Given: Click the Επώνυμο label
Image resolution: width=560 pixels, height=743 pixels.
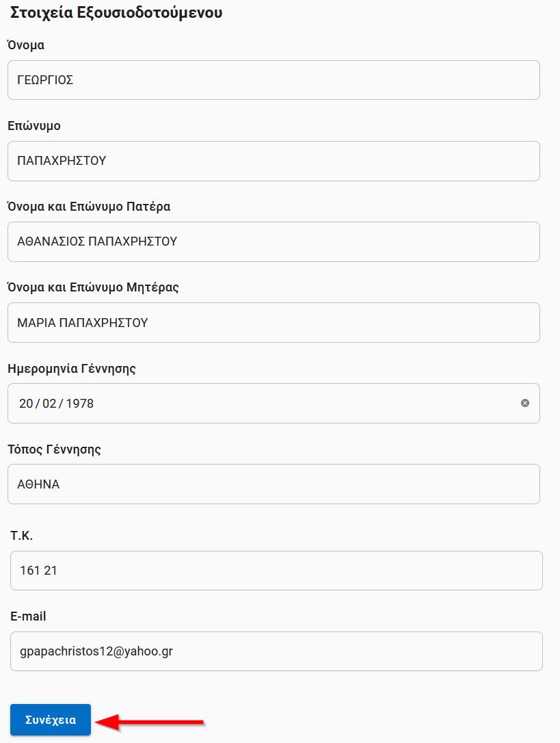Looking at the screenshot, I should click(x=34, y=126).
